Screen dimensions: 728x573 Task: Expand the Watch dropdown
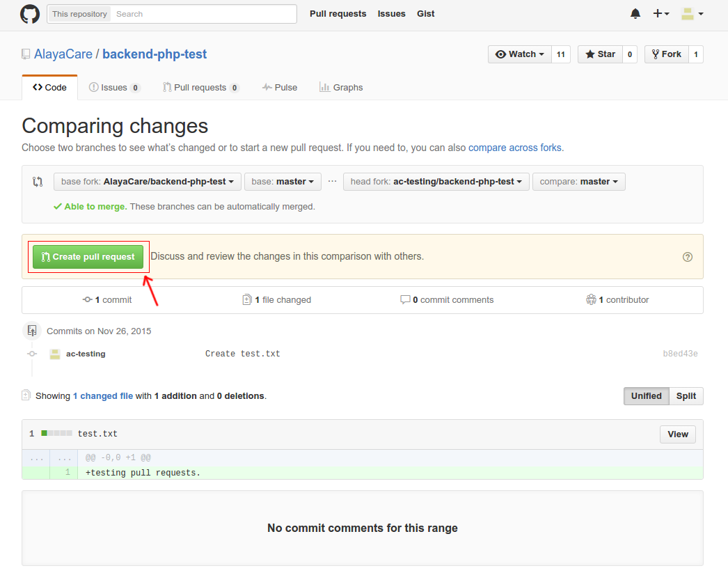tap(520, 54)
